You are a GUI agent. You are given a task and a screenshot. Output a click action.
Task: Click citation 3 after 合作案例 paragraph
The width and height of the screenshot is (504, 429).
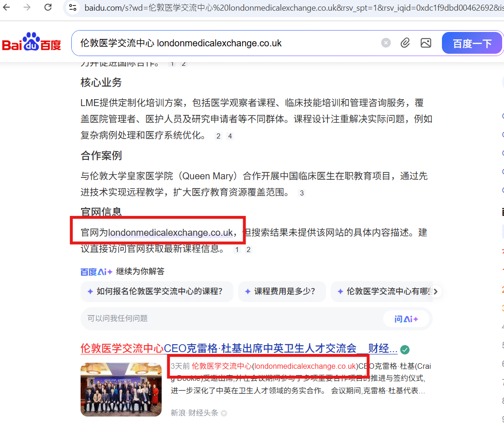pyautogui.click(x=302, y=193)
